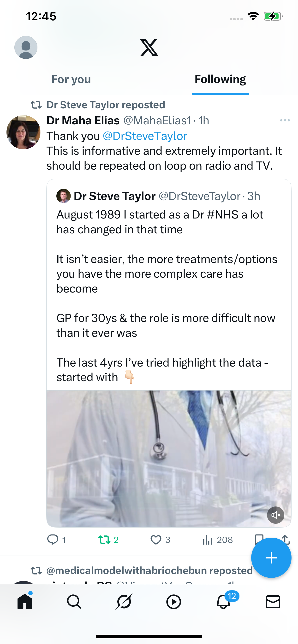Image resolution: width=298 pixels, height=644 pixels.
Task: Reply to the post via comment icon
Action: 53,540
